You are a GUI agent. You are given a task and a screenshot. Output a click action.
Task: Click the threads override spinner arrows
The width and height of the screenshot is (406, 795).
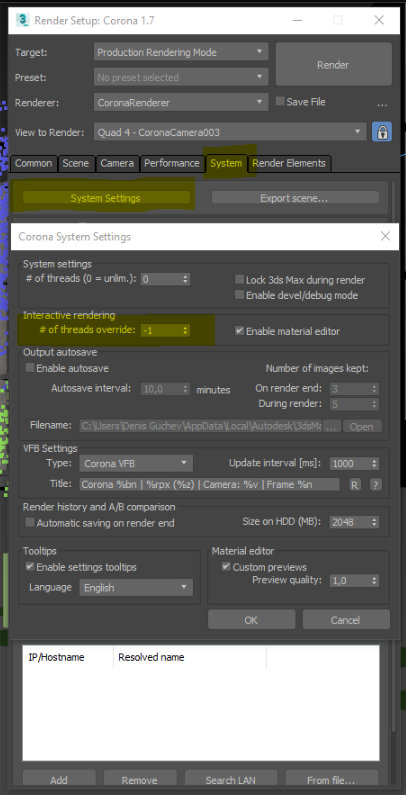point(186,331)
